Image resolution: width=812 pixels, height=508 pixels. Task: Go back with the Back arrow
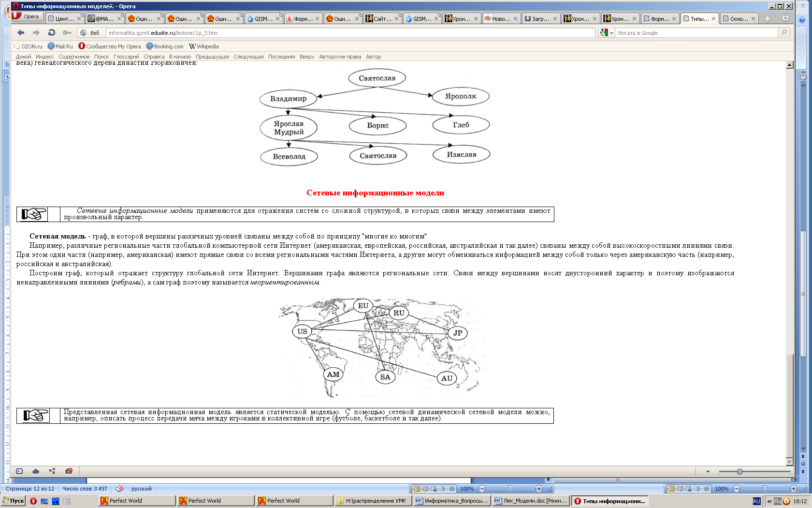pos(21,32)
